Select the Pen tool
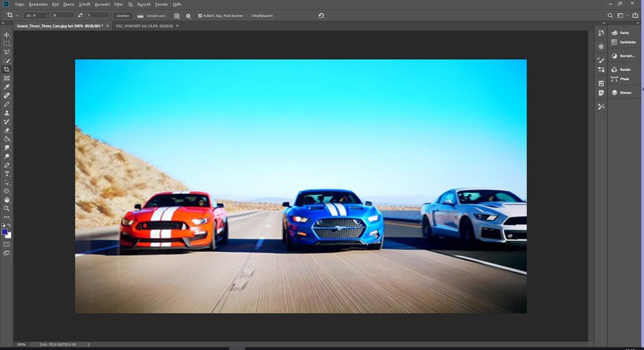The height and width of the screenshot is (350, 644). coord(6,165)
